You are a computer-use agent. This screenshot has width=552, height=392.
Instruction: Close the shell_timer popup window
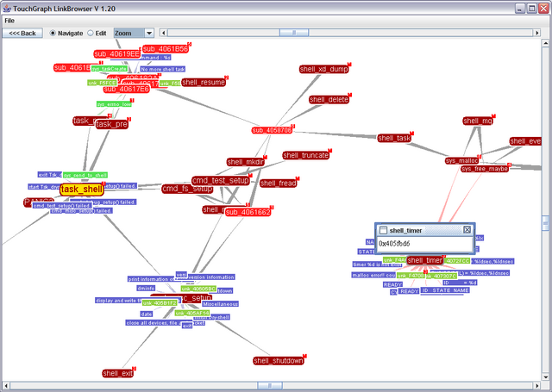467,230
